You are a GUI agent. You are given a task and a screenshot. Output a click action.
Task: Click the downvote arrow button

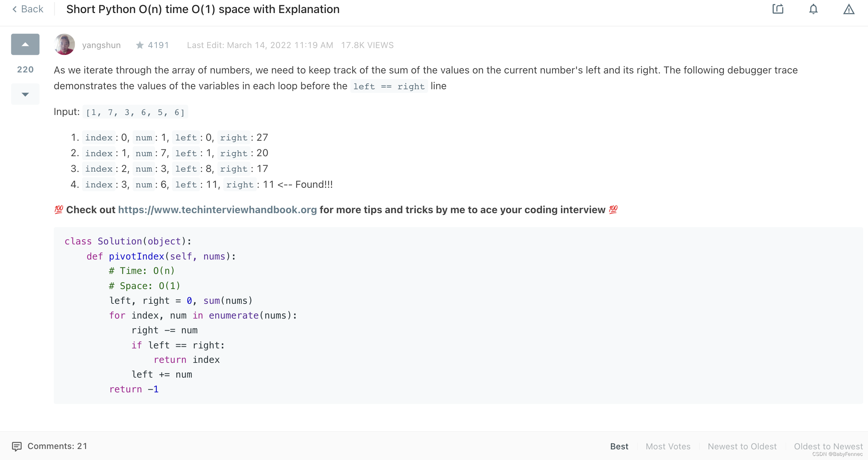coord(25,94)
